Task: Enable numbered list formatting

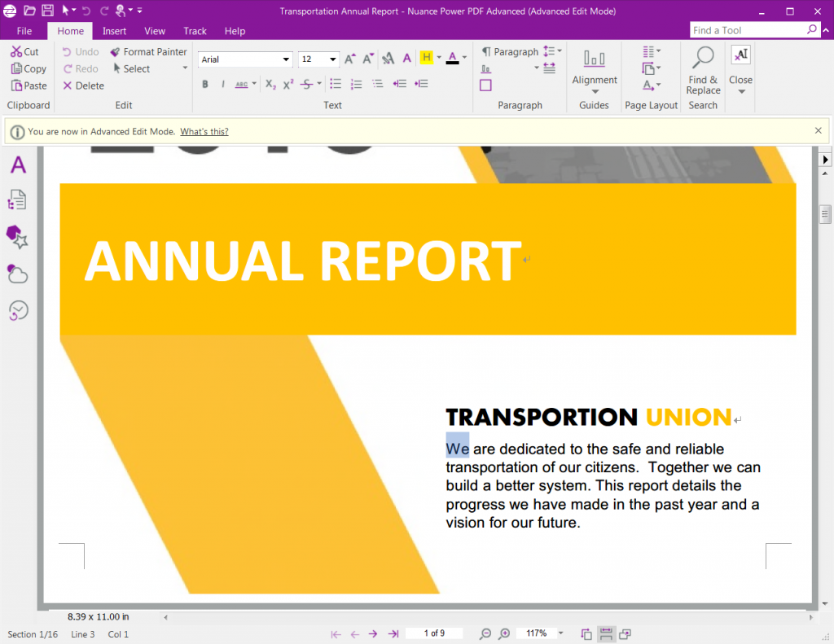Action: click(x=356, y=84)
